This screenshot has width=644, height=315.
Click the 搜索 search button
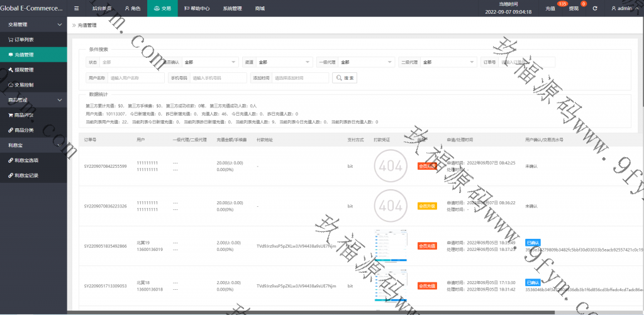coord(345,78)
